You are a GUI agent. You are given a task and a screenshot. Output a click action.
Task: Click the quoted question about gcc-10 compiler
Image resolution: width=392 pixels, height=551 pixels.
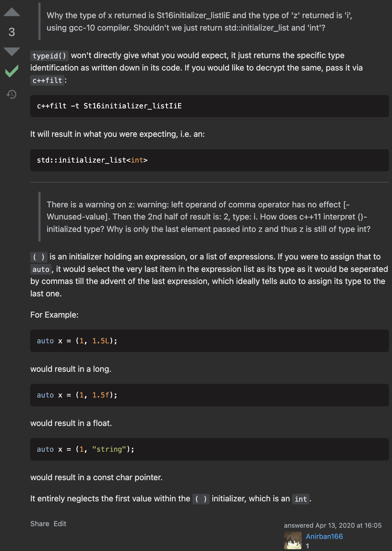tap(200, 21)
